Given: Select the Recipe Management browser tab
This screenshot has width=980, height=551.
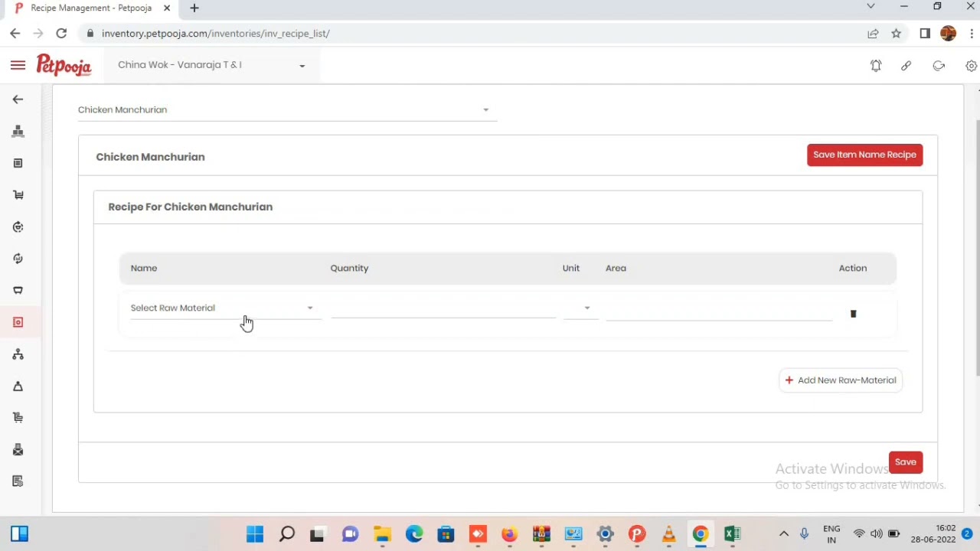Looking at the screenshot, I should point(92,8).
